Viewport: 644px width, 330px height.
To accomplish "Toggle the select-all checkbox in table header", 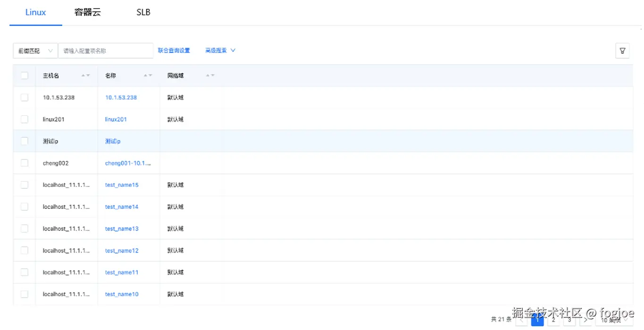I will point(25,76).
